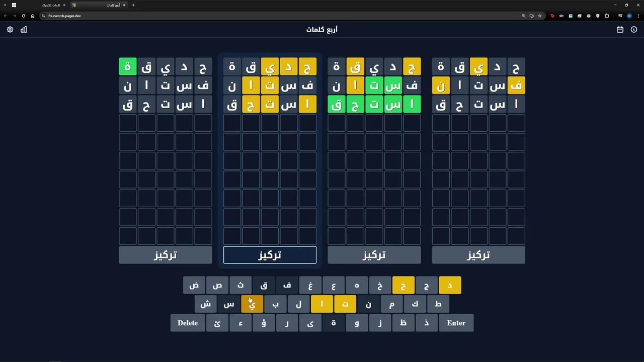This screenshot has width=644, height=362.
Task: Tap the yellow ا key
Action: pos(322,304)
